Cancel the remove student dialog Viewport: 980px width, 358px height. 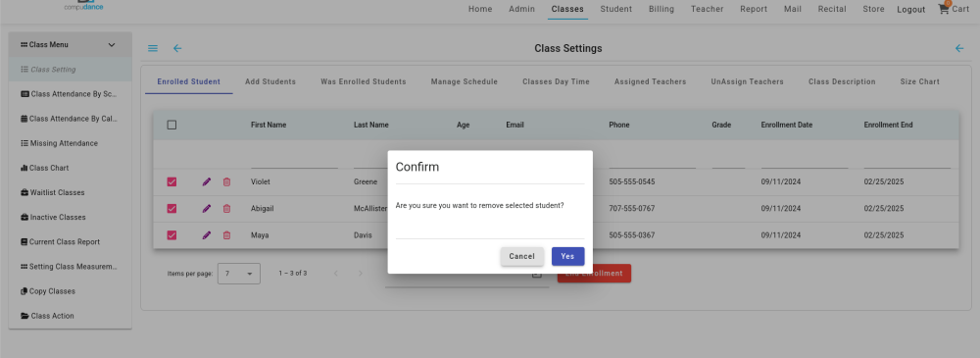point(522,256)
